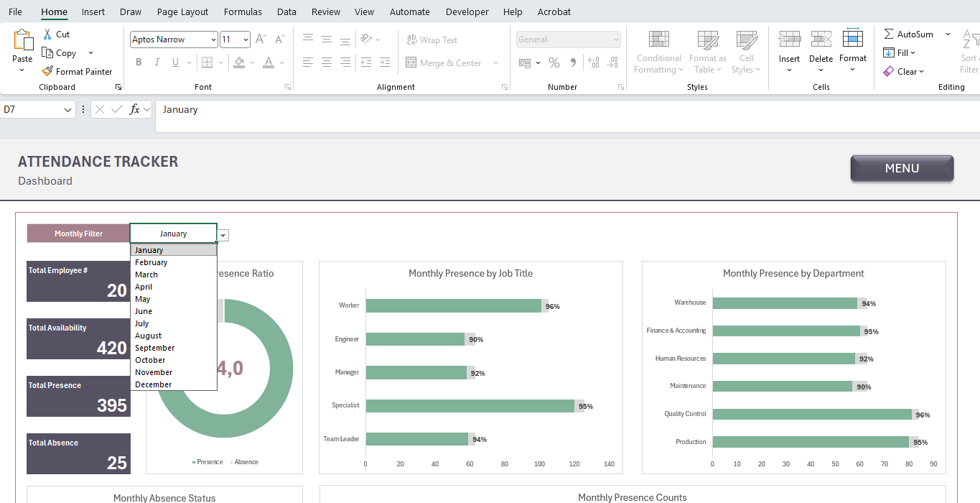Click the Fill Color paint bucket

[239, 63]
